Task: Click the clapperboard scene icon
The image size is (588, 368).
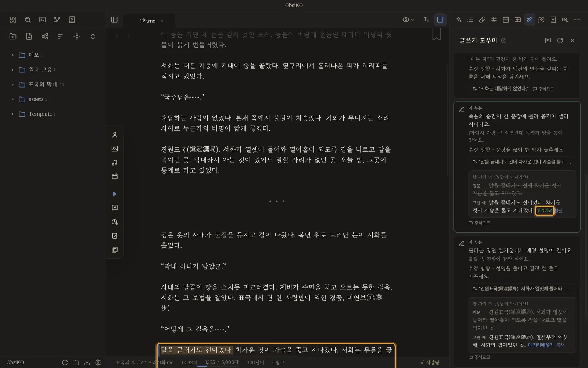Action: [115, 176]
